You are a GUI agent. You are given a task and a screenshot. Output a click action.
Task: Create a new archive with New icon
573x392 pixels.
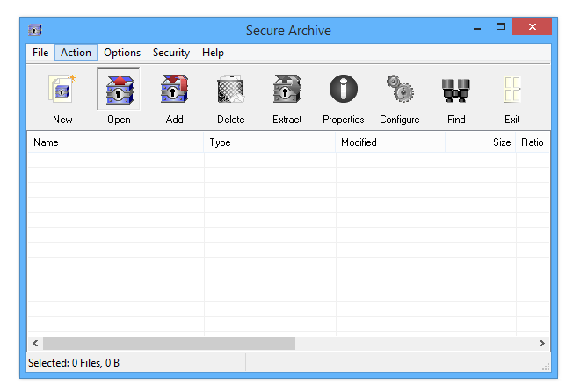(62, 89)
